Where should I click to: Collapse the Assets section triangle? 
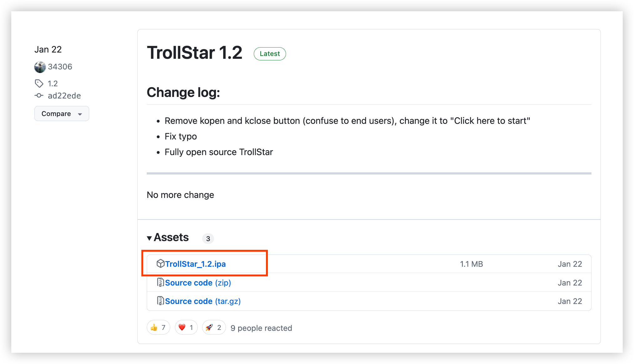coord(149,238)
